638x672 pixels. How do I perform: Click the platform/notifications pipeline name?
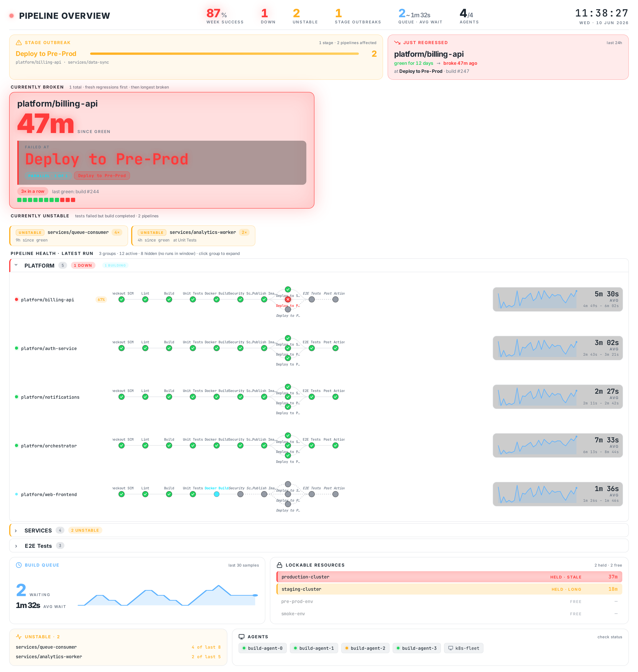point(50,397)
